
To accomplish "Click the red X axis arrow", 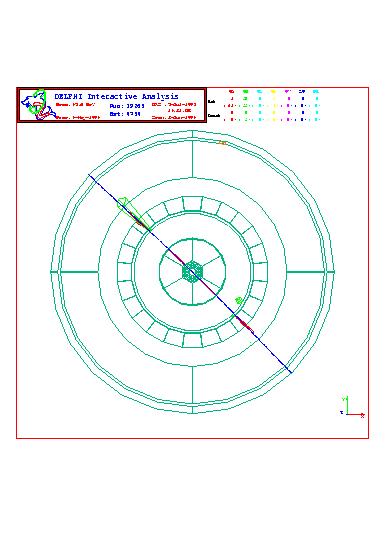I will pos(356,415).
